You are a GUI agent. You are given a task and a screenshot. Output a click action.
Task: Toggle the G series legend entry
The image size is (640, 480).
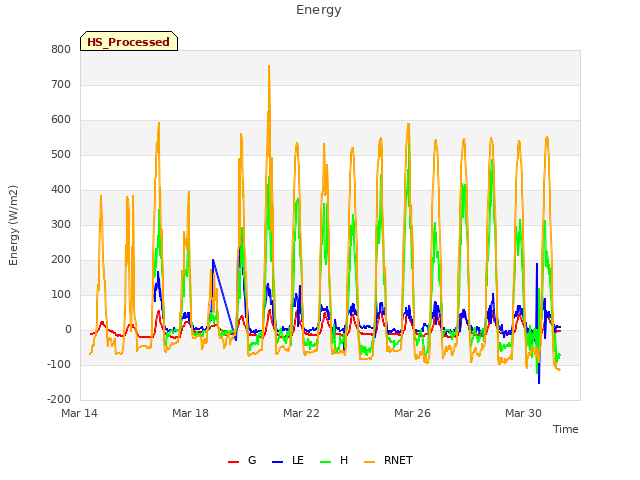(242, 460)
